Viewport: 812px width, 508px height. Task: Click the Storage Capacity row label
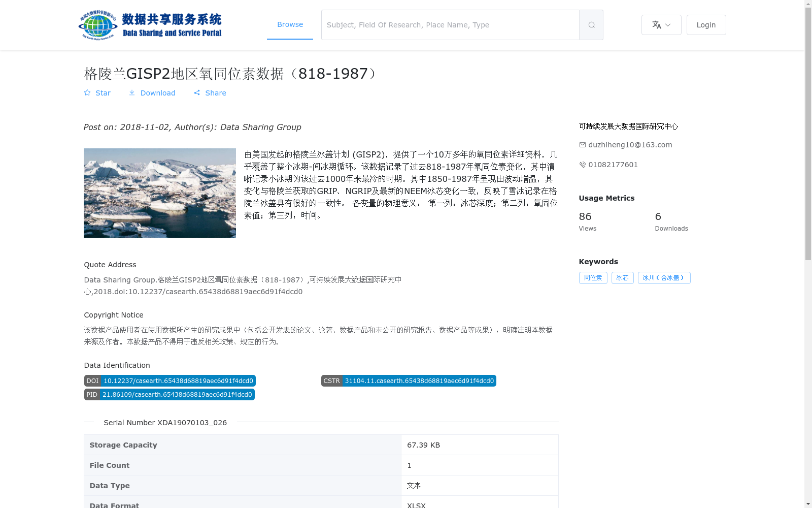click(x=123, y=445)
